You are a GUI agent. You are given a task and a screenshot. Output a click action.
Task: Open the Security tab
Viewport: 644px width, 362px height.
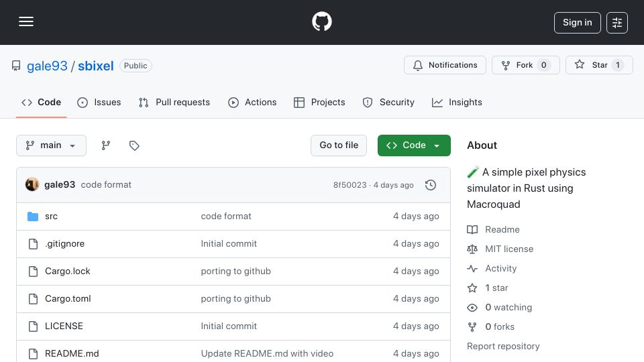pyautogui.click(x=388, y=102)
